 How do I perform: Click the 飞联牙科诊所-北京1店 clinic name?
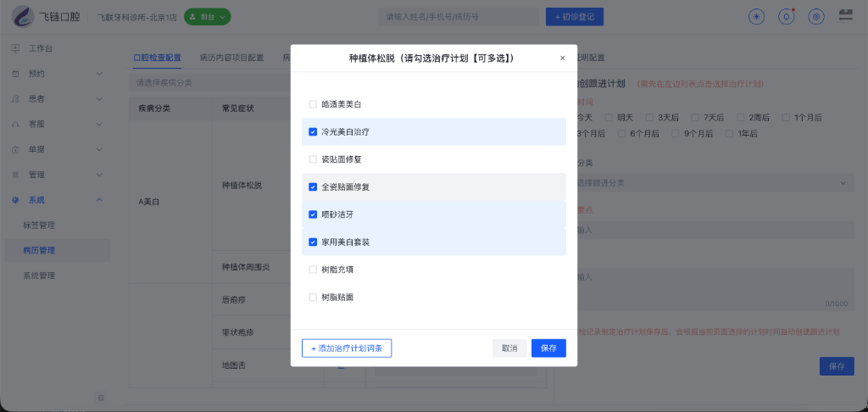pyautogui.click(x=136, y=17)
